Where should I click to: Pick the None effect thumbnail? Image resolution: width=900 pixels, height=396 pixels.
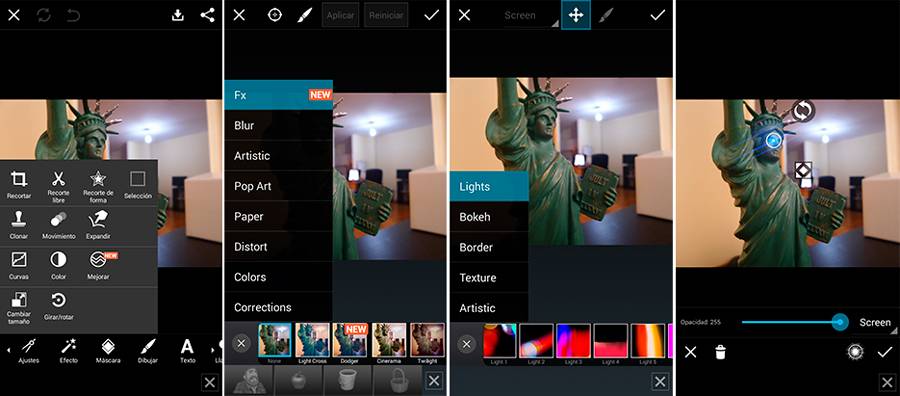coord(275,343)
